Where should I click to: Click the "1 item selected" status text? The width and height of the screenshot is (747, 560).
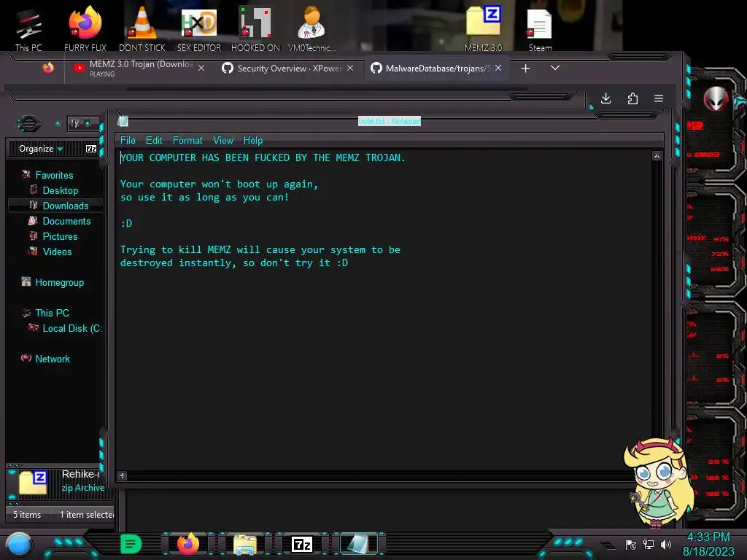(x=87, y=514)
